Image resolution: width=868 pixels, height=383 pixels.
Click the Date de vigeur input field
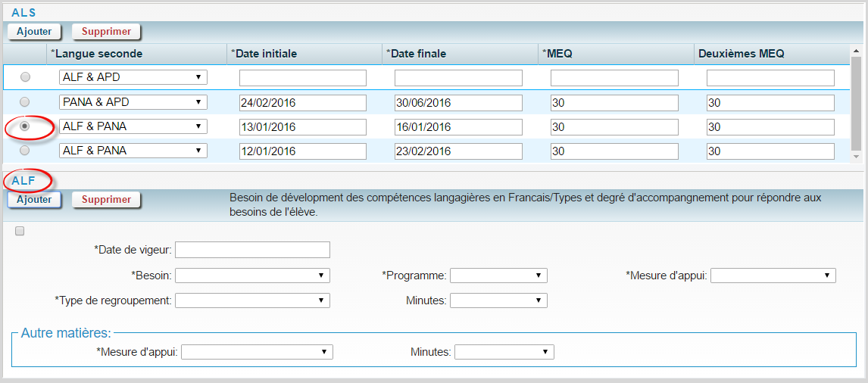(252, 250)
